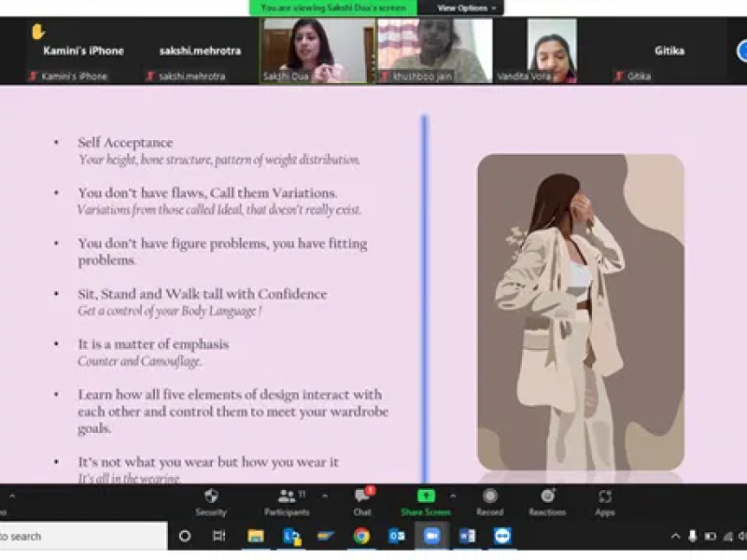Open the Chat panel
The width and height of the screenshot is (747, 560).
click(362, 502)
